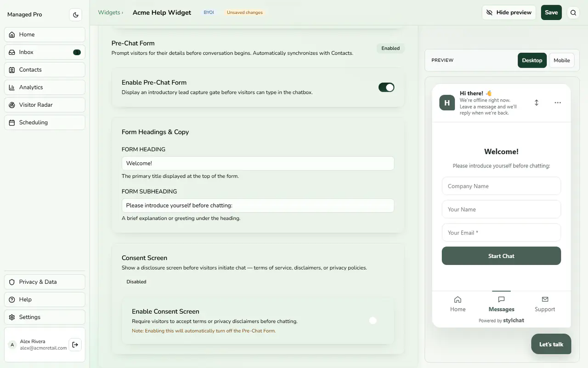Image resolution: width=588 pixels, height=368 pixels.
Task: Click the logout icon beside Alex Rivera
Action: [75, 344]
